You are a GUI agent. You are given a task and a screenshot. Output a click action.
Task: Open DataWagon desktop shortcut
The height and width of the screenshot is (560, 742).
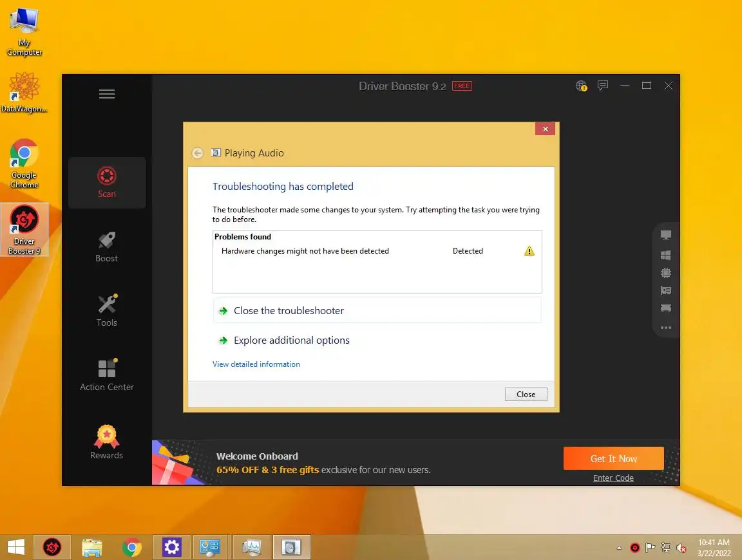[x=24, y=93]
